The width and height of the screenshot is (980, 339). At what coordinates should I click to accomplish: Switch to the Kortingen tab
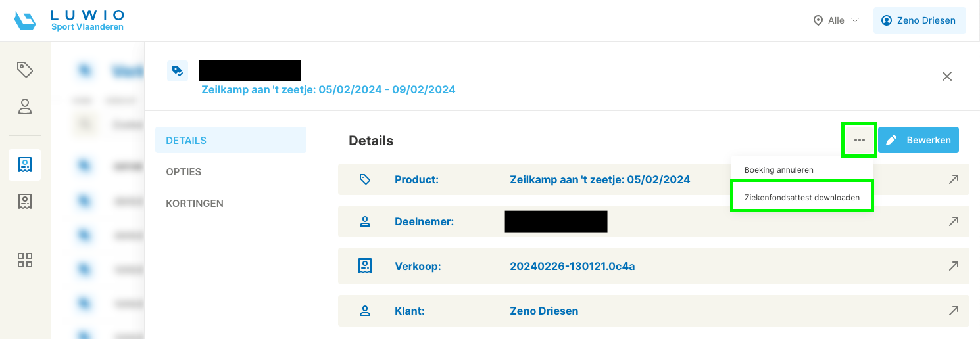point(195,204)
